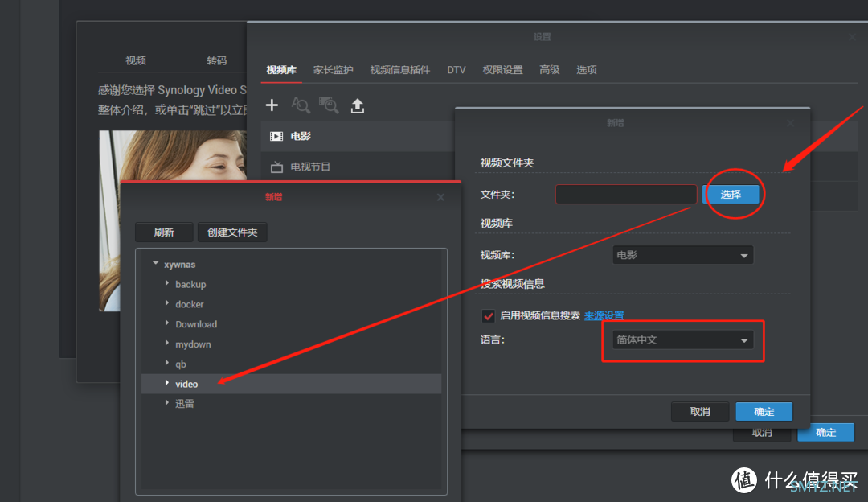Click the TV icon beside 电视节目
The image size is (868, 502).
tap(276, 167)
